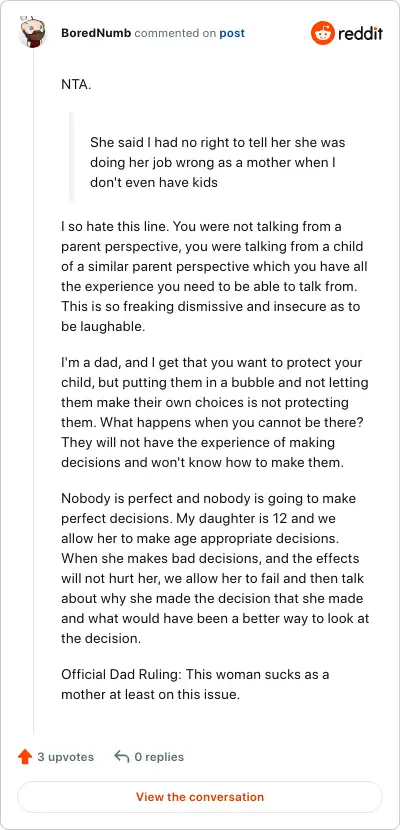Click the "commented on" header text
The image size is (400, 830).
[x=175, y=33]
